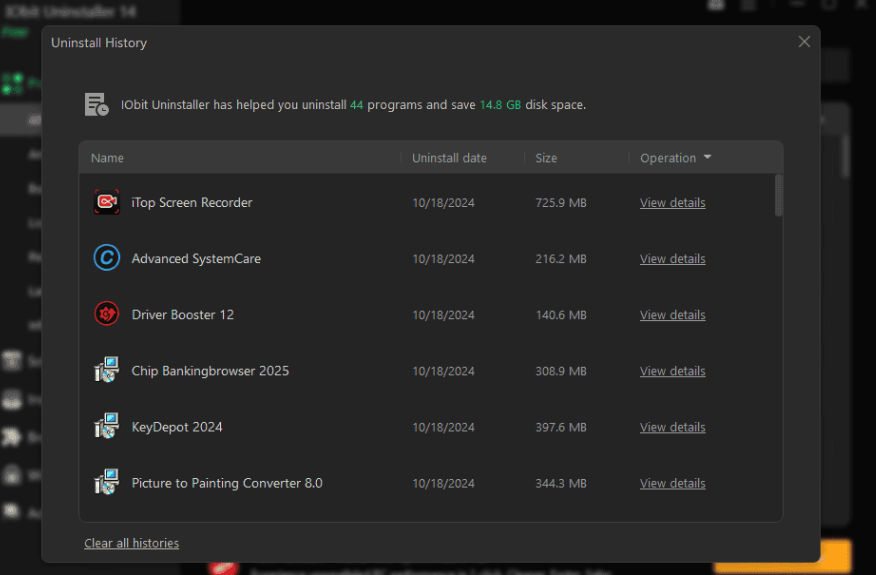The height and width of the screenshot is (575, 876).
Task: Click the 725.9 MB size value
Action: click(561, 203)
